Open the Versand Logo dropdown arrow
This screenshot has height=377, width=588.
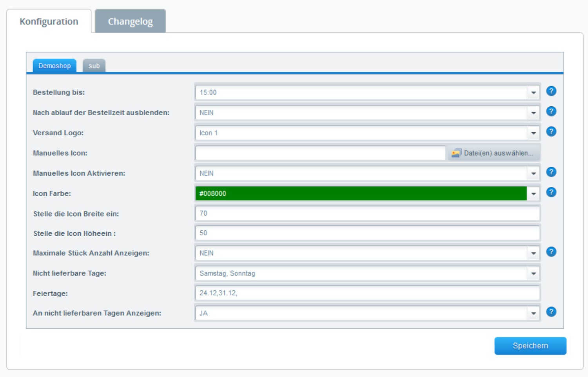pyautogui.click(x=533, y=133)
